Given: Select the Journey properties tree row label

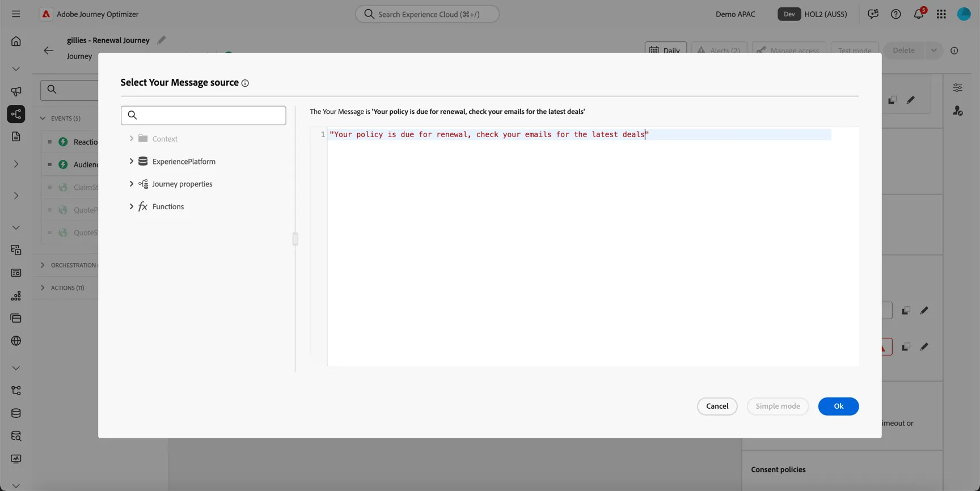Looking at the screenshot, I should [182, 184].
